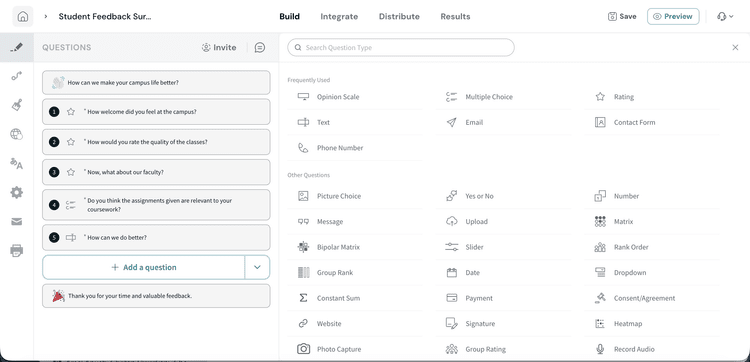Expand the Add a question dropdown arrow
This screenshot has width=750, height=362.
[257, 267]
